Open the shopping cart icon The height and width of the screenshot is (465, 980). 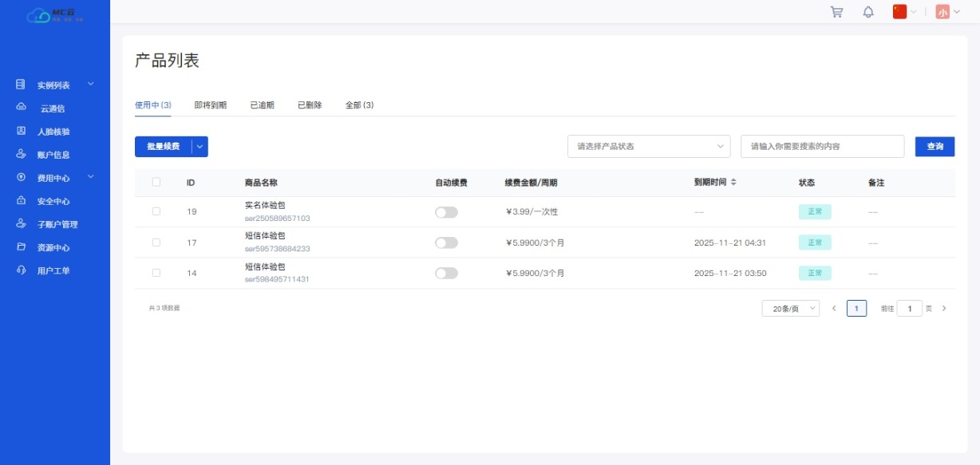coord(836,12)
